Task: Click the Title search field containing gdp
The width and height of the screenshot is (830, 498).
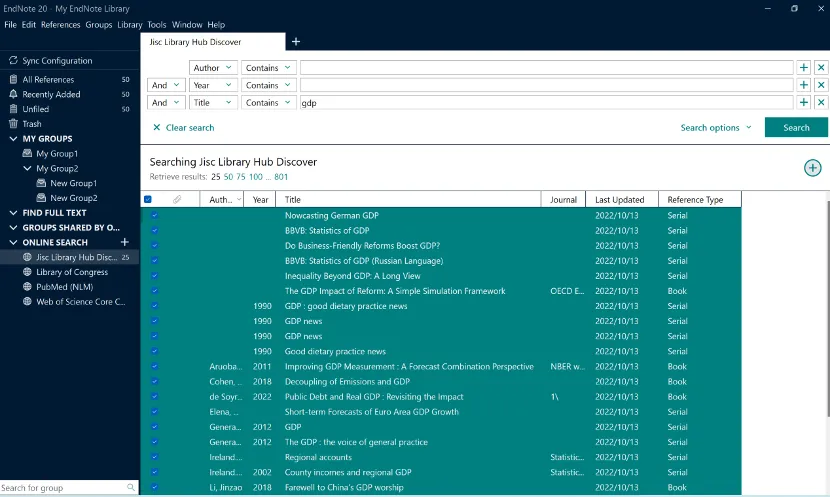Action: pyautogui.click(x=546, y=103)
